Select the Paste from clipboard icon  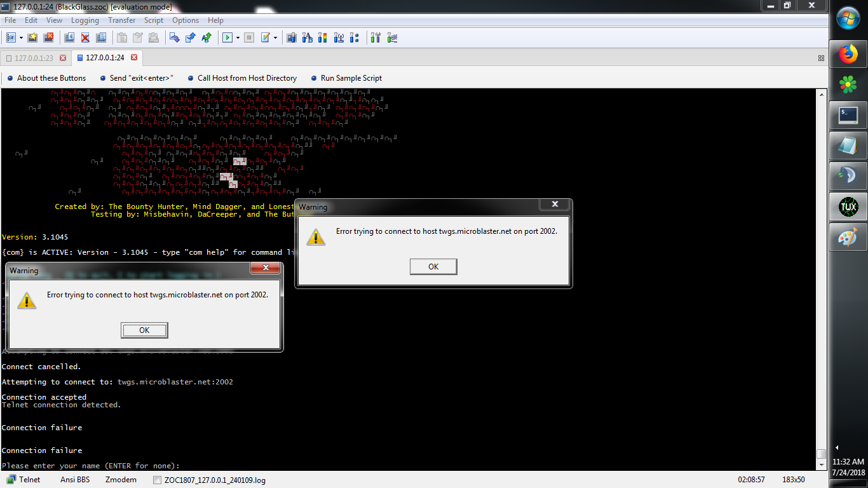[139, 37]
